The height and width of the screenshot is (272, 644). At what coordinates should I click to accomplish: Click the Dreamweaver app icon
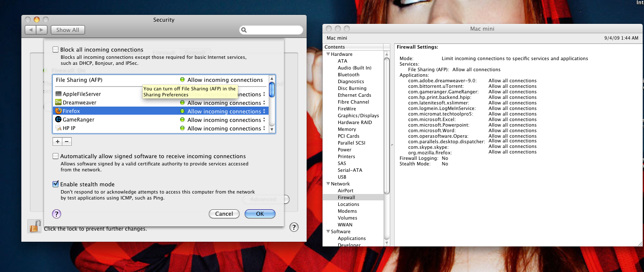(59, 102)
